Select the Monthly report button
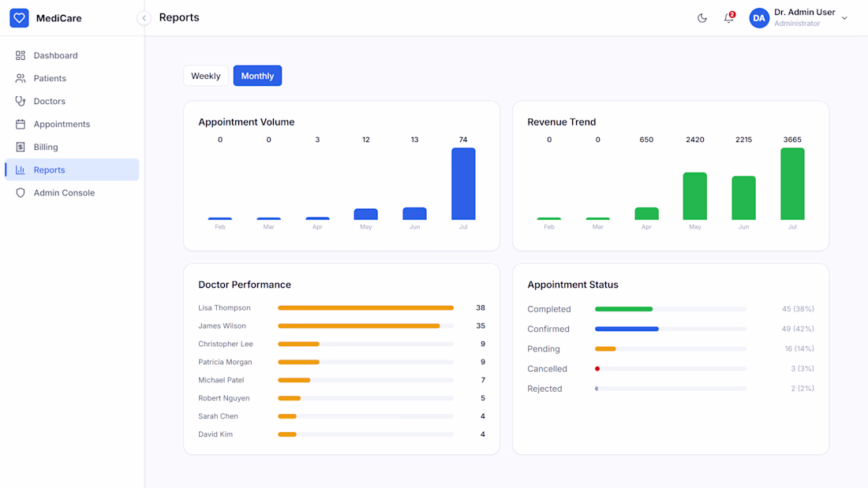Screen dimensions: 868x488 tap(257, 76)
